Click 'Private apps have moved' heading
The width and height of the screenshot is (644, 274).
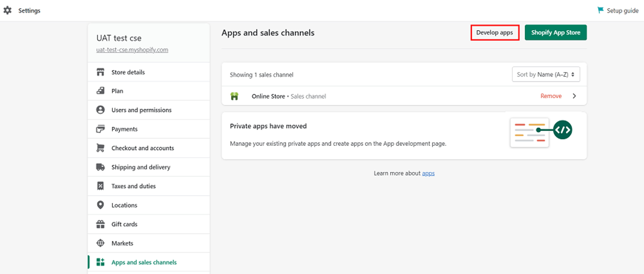268,126
